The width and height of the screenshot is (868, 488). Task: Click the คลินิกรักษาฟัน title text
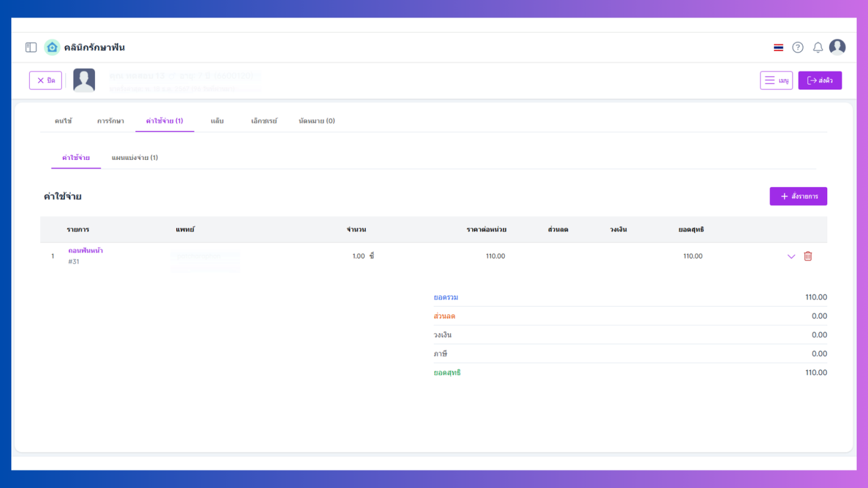point(94,47)
